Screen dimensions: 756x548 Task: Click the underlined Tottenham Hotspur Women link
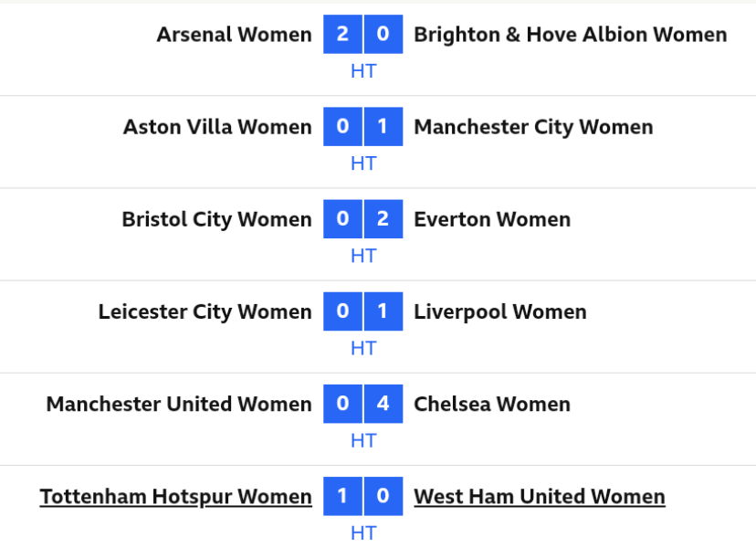(x=174, y=496)
